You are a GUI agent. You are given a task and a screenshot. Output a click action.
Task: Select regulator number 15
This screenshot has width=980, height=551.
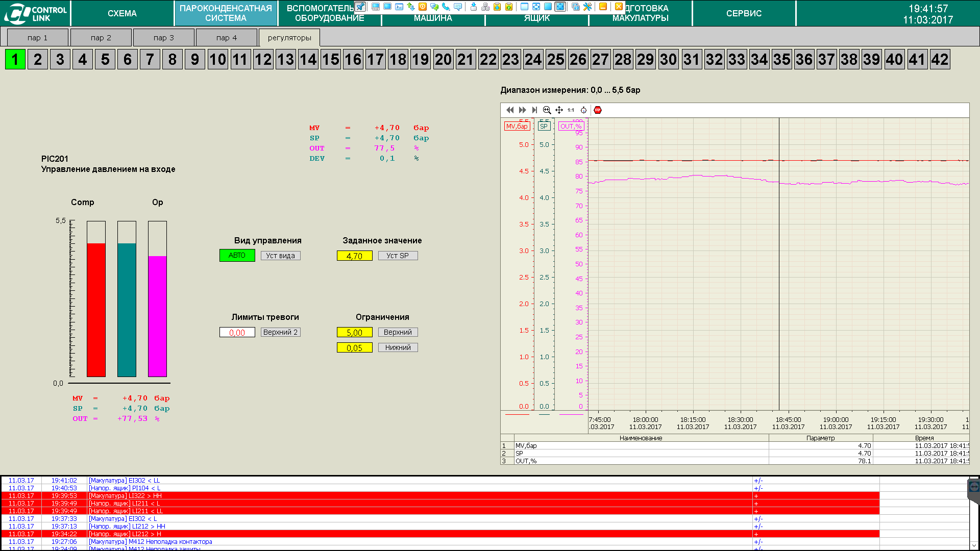(x=330, y=59)
